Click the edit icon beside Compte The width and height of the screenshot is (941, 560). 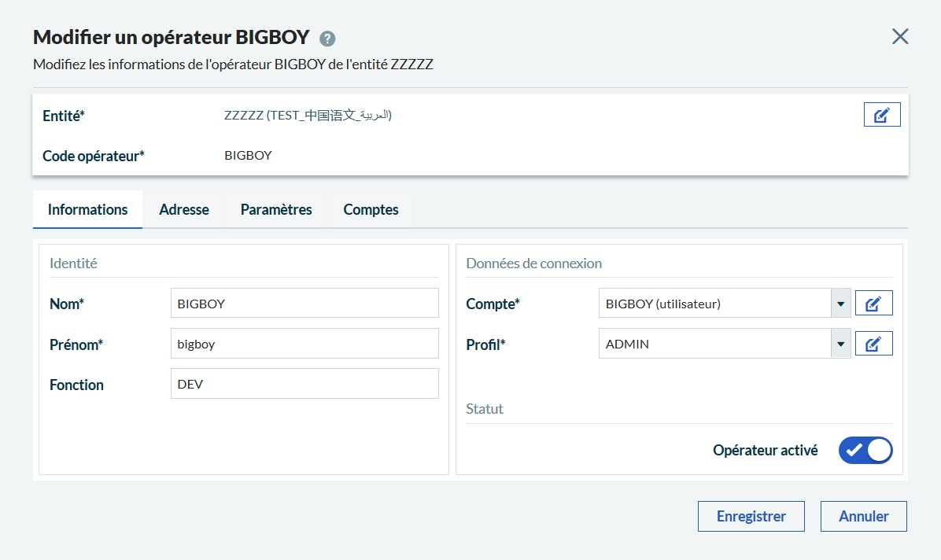[x=873, y=304]
